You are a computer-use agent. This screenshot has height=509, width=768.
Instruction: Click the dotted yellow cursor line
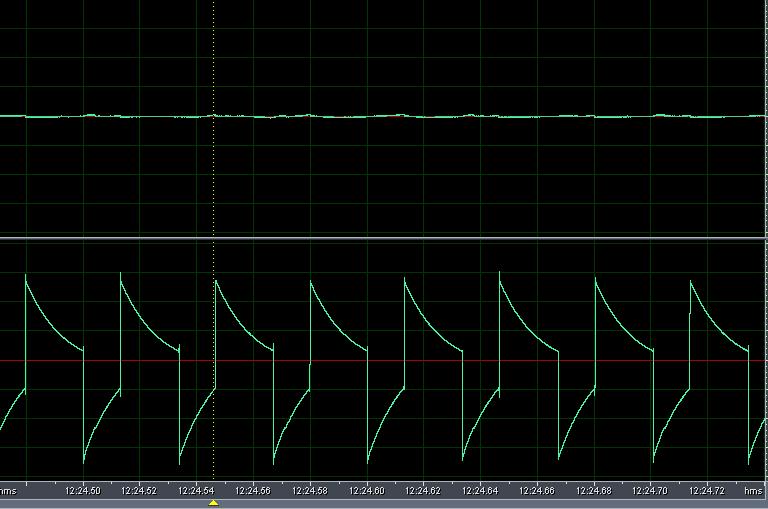214,240
